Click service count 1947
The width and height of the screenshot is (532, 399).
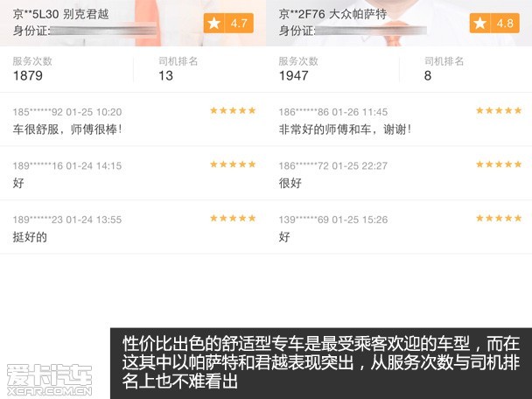click(294, 75)
